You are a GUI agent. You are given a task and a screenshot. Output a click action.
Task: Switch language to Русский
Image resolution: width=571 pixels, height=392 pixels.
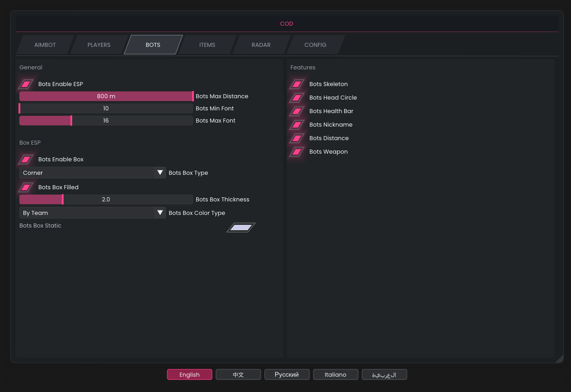[287, 375]
